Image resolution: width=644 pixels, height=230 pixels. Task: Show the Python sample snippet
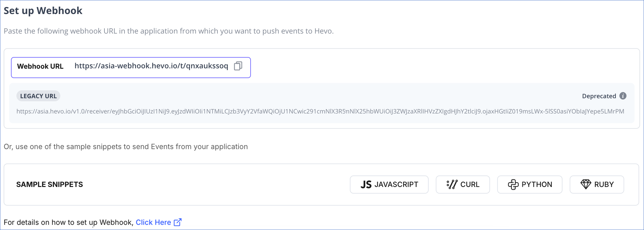point(530,185)
